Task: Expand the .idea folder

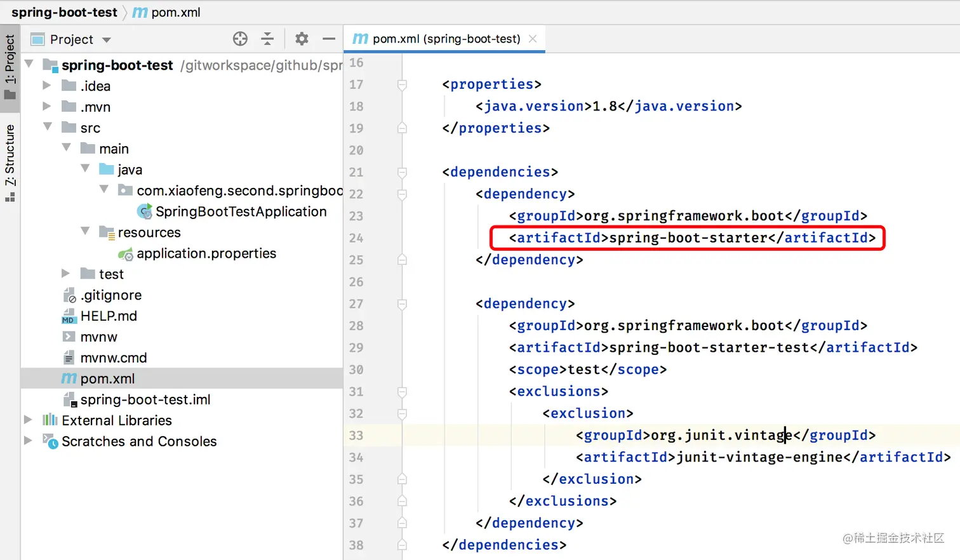Action: point(47,85)
